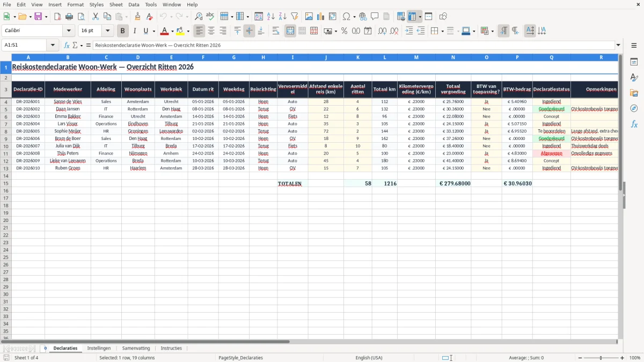The width and height of the screenshot is (644, 362).
Task: Open the Insert menu
Action: [x=55, y=4]
